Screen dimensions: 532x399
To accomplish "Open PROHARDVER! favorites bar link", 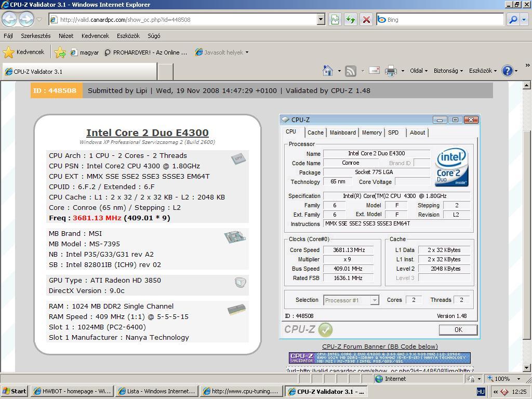I will [146, 52].
